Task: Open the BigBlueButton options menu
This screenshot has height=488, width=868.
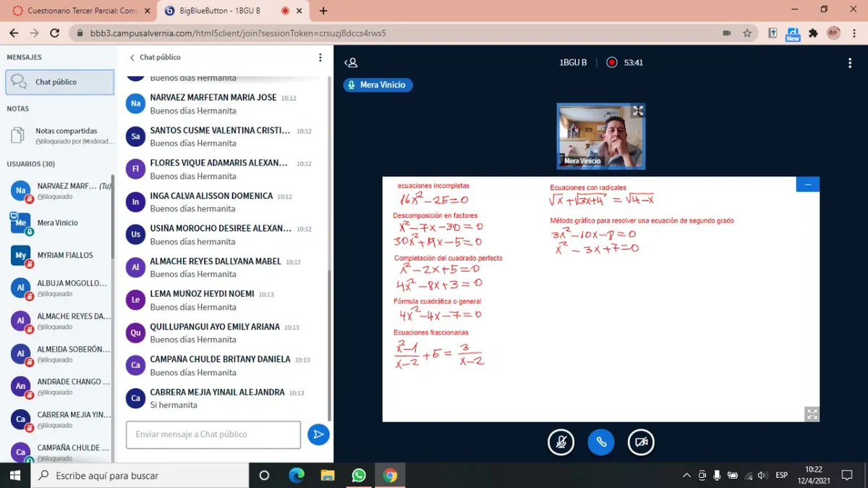Action: pos(850,63)
